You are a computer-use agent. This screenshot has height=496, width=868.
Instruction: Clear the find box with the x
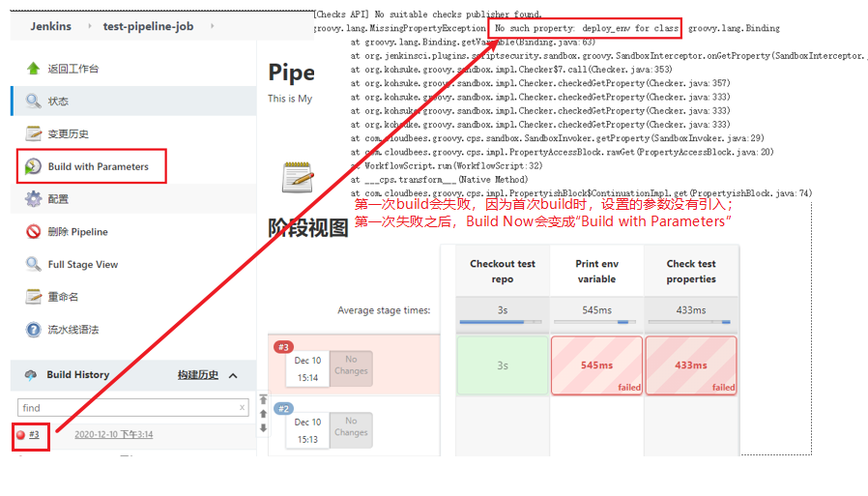tap(242, 407)
